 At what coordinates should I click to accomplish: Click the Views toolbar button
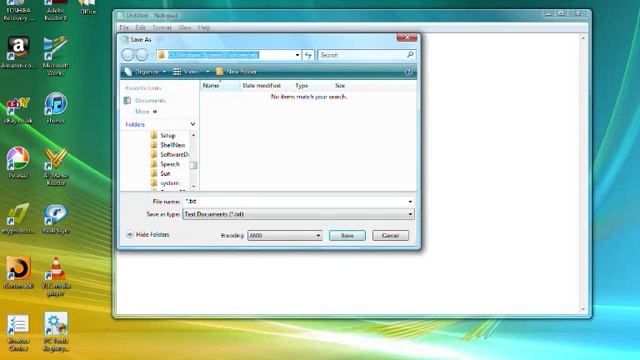click(x=186, y=72)
